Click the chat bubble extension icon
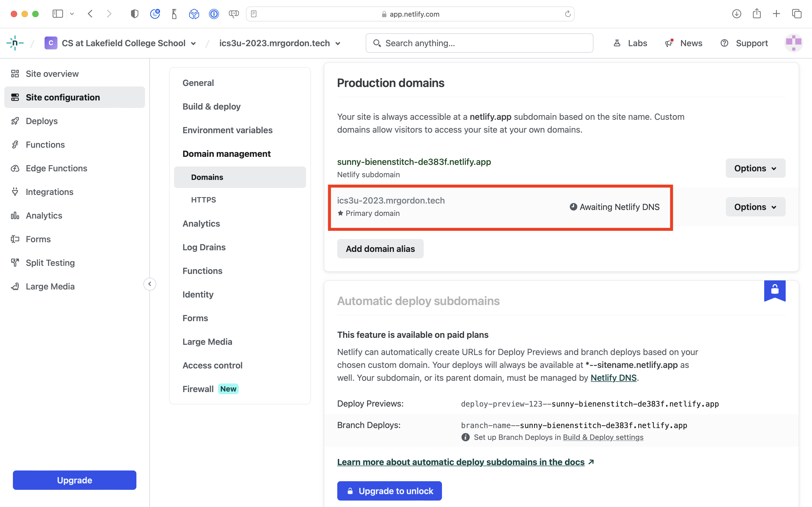 [234, 14]
